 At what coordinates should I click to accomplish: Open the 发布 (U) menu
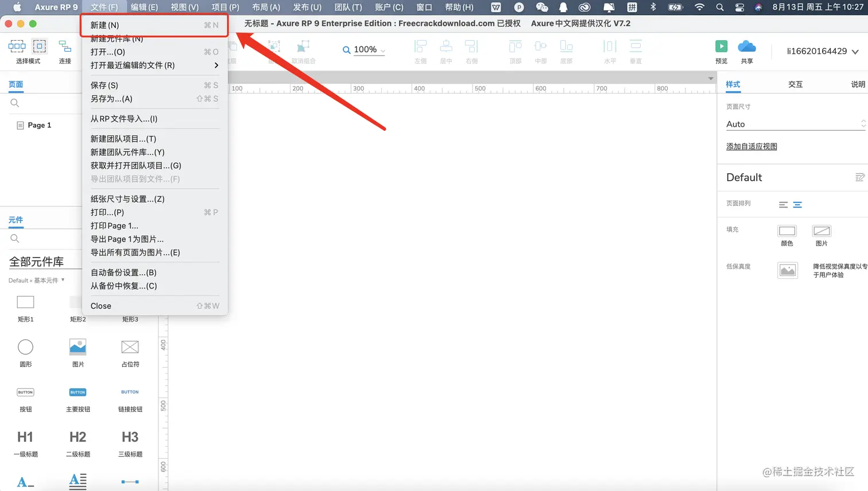coord(307,7)
